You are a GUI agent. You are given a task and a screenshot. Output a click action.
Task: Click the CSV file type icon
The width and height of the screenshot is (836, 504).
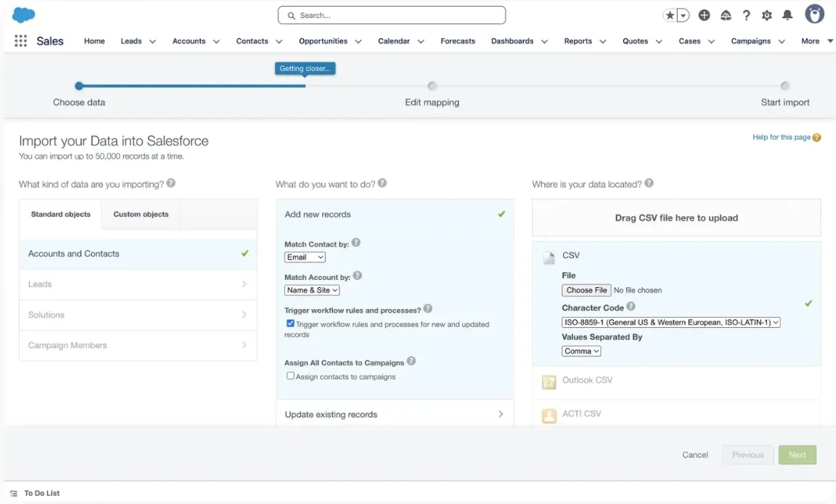coord(549,258)
